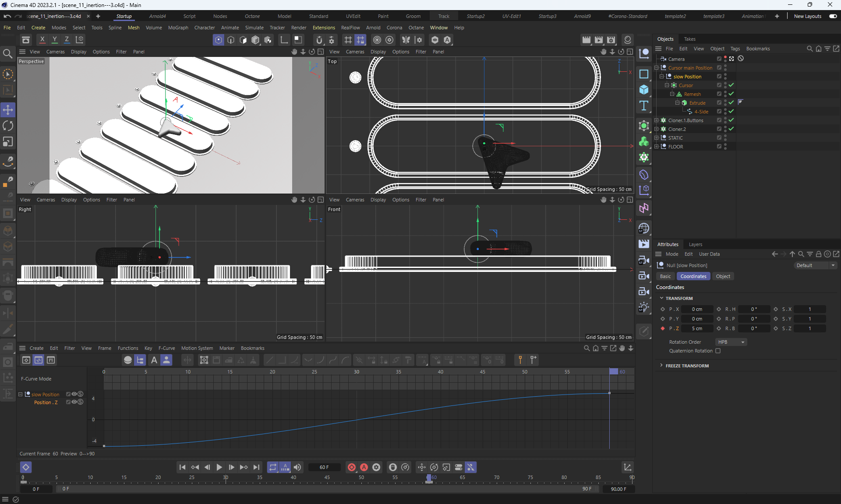The width and height of the screenshot is (841, 504).
Task: Click the Play Forwards button
Action: 219,467
